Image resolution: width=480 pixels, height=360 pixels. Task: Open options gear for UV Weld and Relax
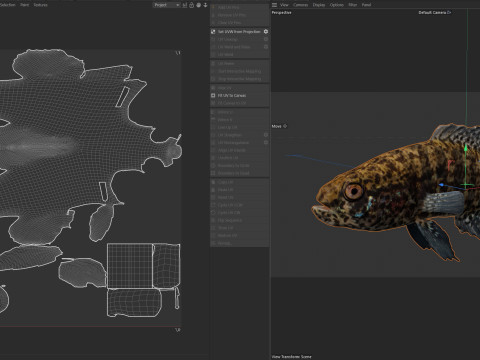266,47
